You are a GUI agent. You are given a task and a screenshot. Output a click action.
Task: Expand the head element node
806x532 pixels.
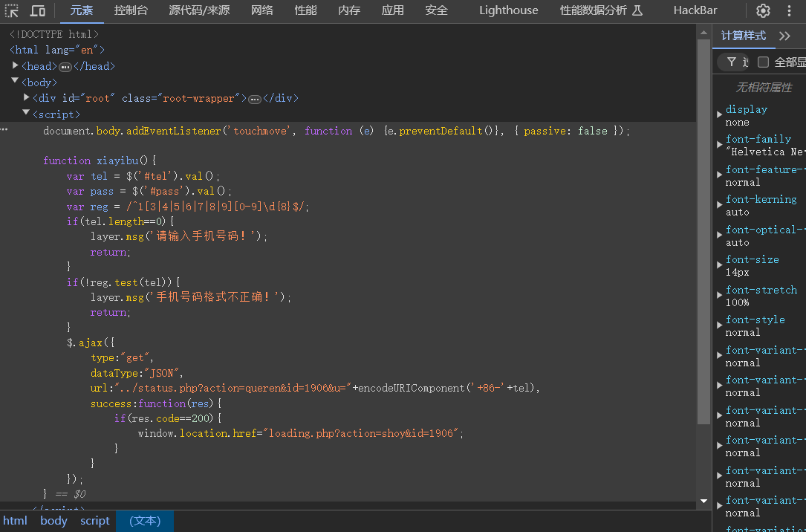click(x=16, y=66)
